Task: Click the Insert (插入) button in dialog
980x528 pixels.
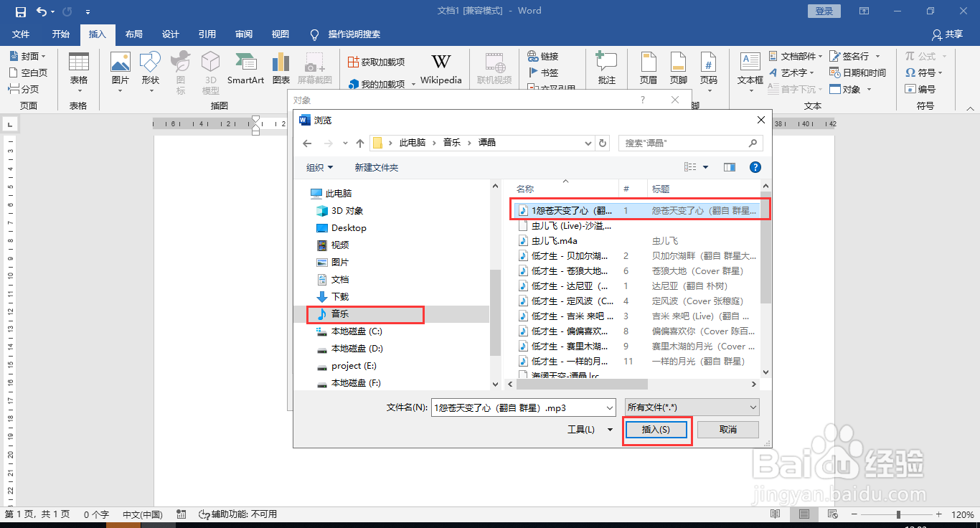Action: (656, 430)
